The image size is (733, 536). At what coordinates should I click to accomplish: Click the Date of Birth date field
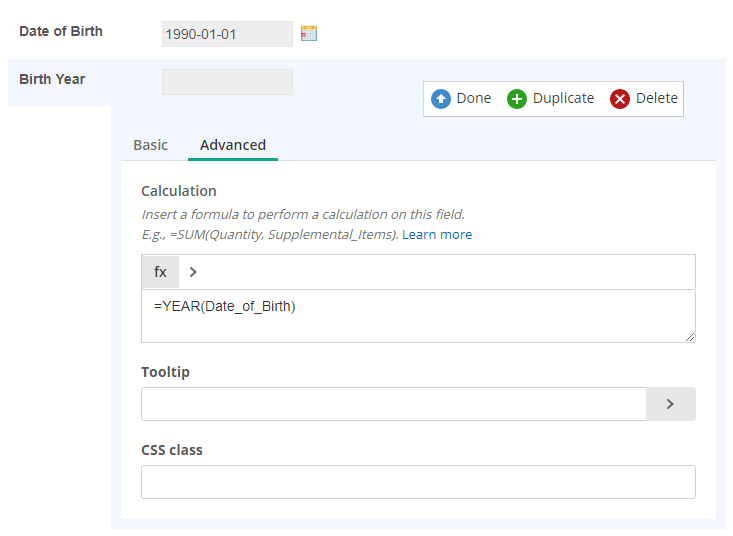[227, 34]
